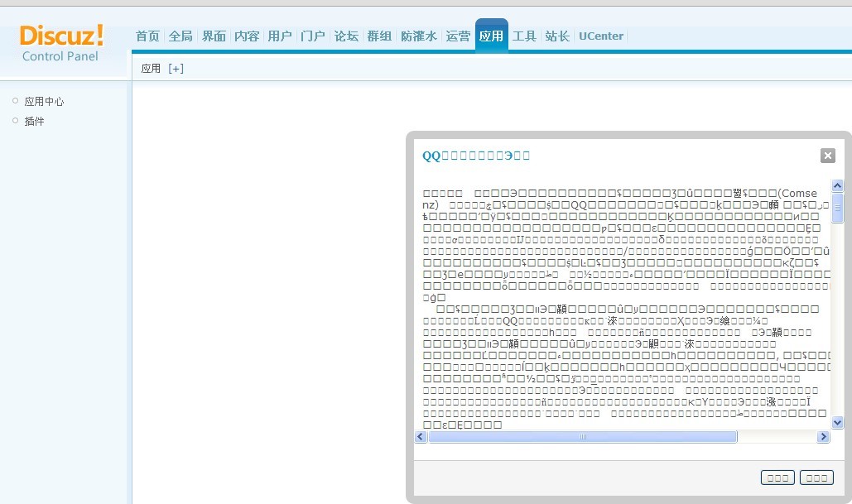The width and height of the screenshot is (852, 504).
Task: Click the rightmost button at the dialog bottom
Action: click(x=816, y=478)
